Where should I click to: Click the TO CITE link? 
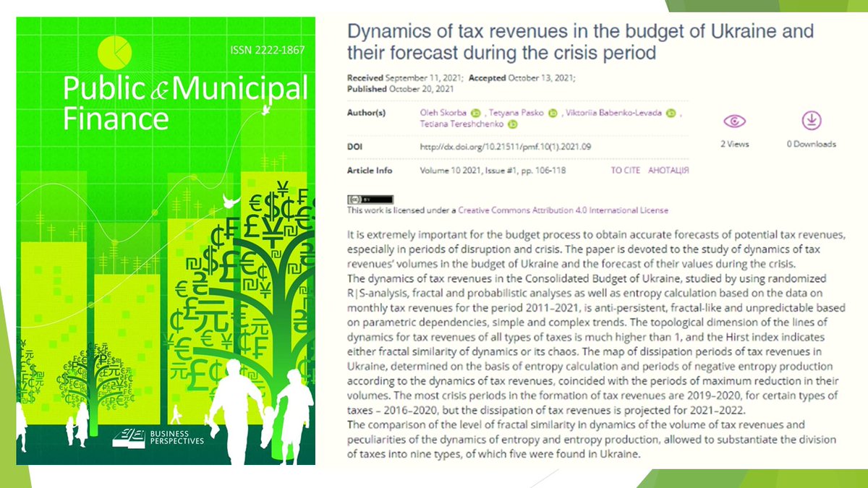click(x=626, y=171)
